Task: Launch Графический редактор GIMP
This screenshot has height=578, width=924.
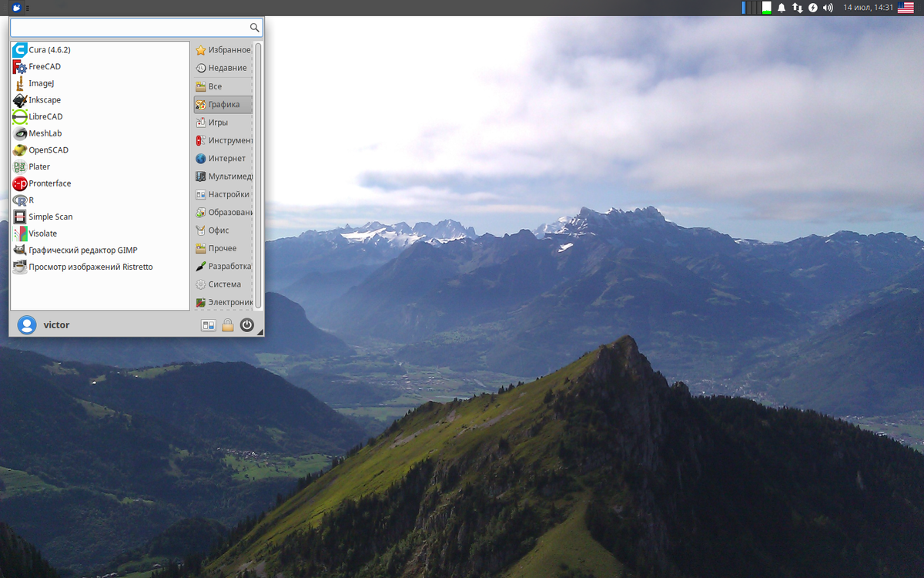Action: point(100,250)
